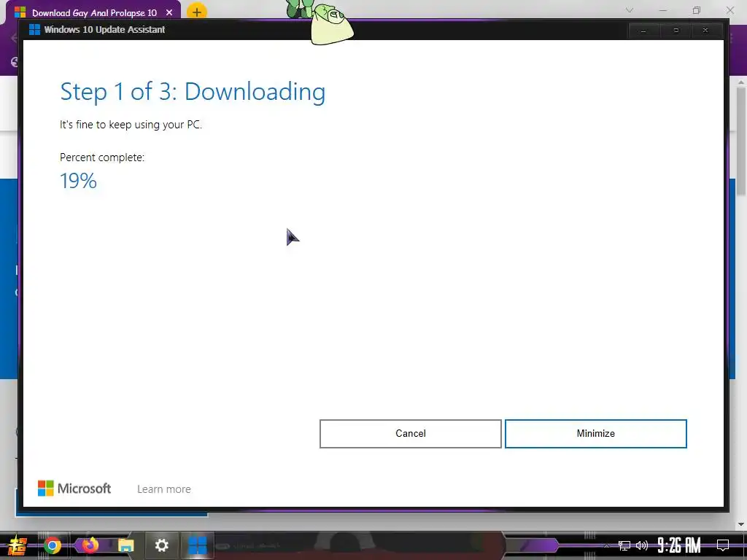Click the 19% progress value

point(78,181)
